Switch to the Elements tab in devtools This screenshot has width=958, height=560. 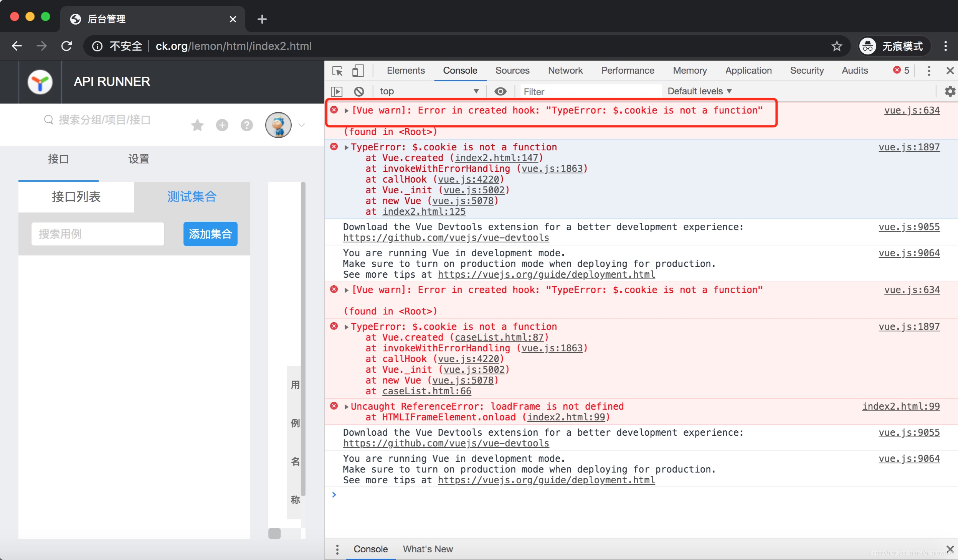point(405,70)
